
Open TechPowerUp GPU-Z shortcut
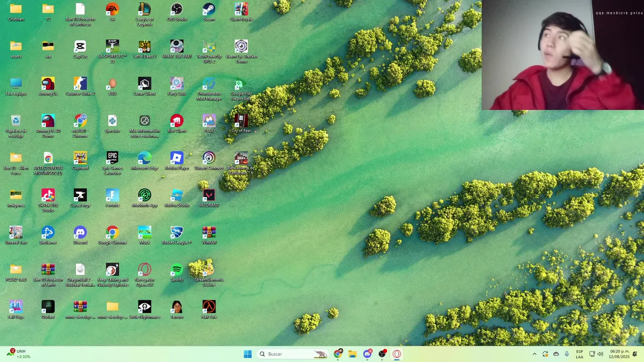tap(209, 52)
